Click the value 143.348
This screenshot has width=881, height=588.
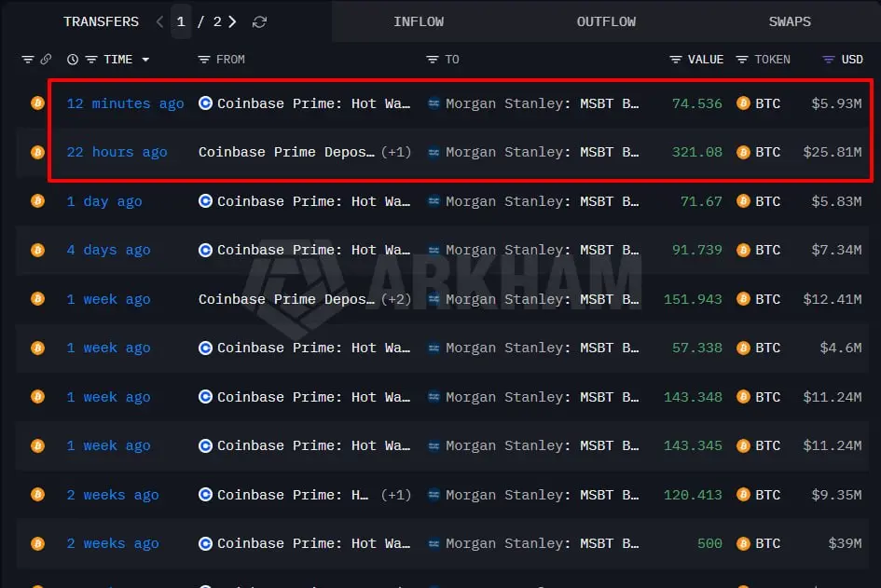(x=693, y=397)
